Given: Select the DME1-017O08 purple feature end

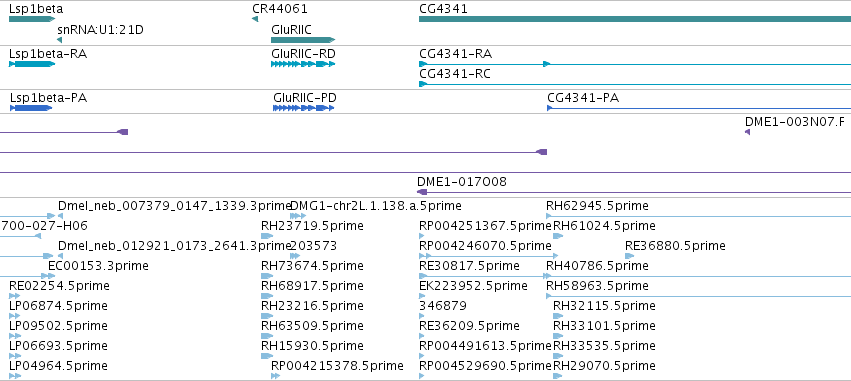Looking at the screenshot, I should pos(423,192).
